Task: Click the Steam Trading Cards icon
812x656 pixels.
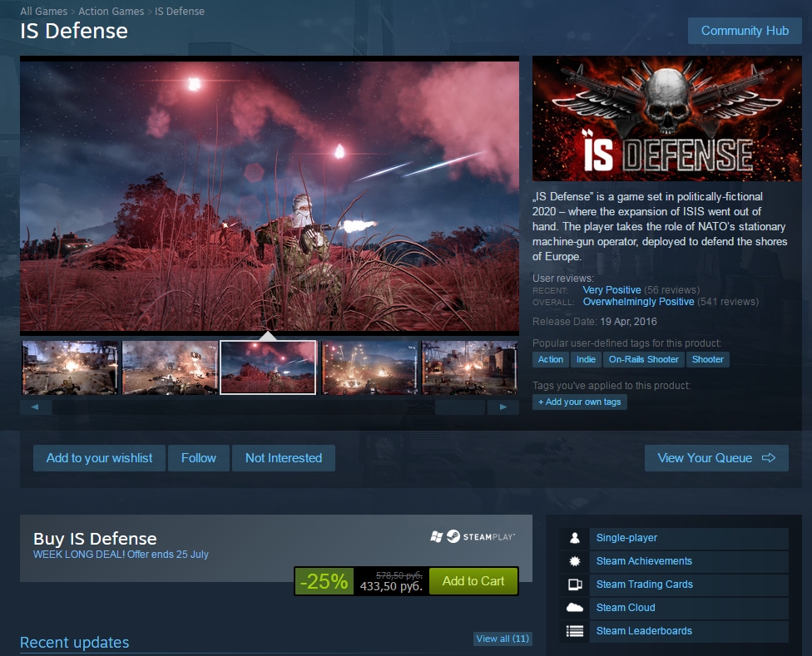Action: (x=575, y=584)
